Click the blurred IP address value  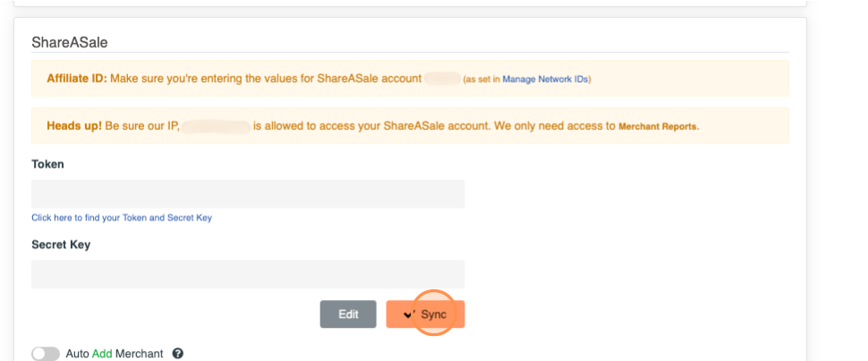(x=216, y=126)
